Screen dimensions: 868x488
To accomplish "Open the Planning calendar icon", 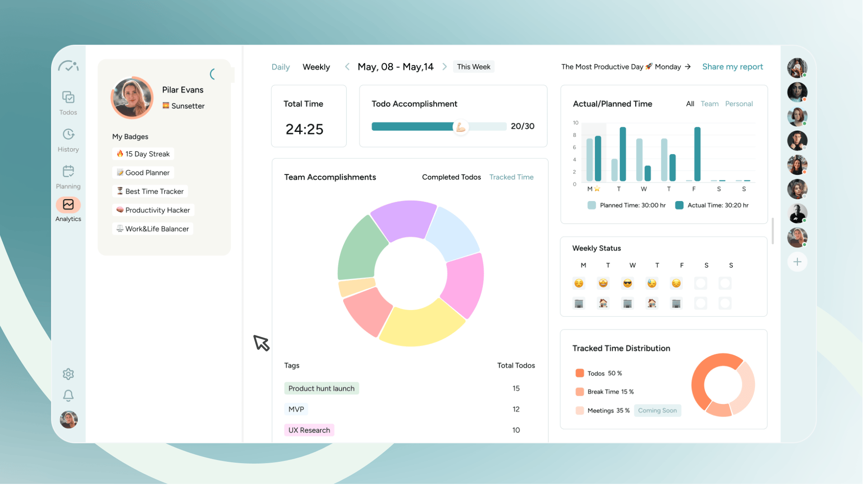I will coord(68,172).
